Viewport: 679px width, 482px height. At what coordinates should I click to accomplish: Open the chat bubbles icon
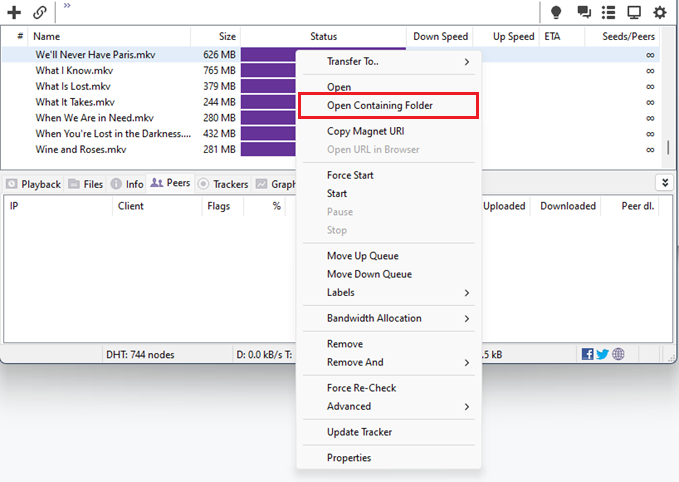(x=584, y=12)
